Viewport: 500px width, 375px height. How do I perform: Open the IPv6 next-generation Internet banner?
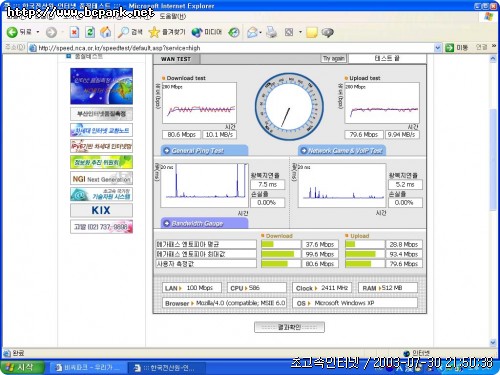click(101, 146)
